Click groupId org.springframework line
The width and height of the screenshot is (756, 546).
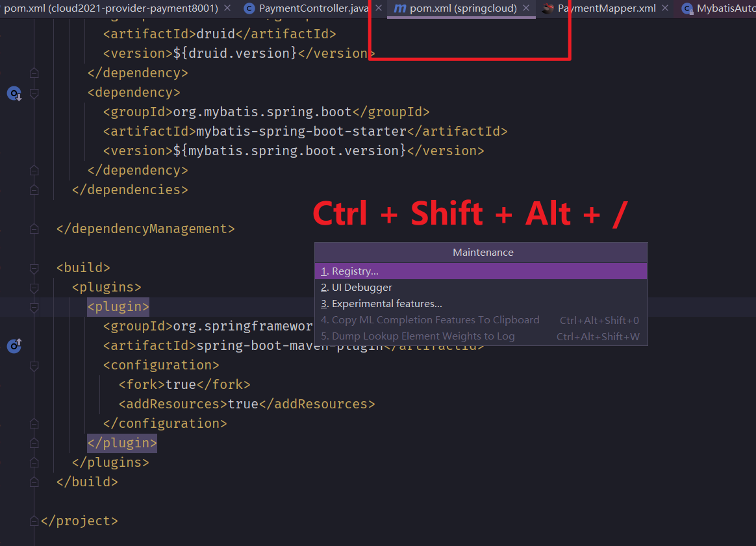208,327
